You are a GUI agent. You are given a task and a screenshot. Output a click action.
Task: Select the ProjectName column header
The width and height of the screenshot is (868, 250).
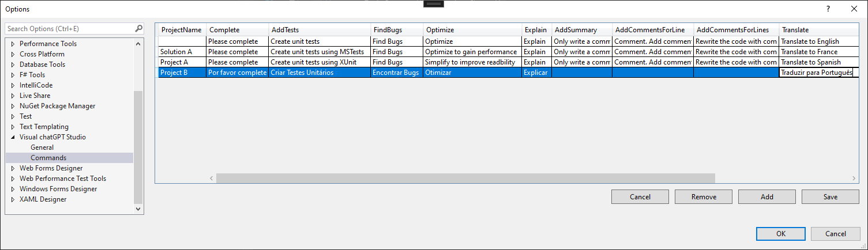pyautogui.click(x=182, y=30)
